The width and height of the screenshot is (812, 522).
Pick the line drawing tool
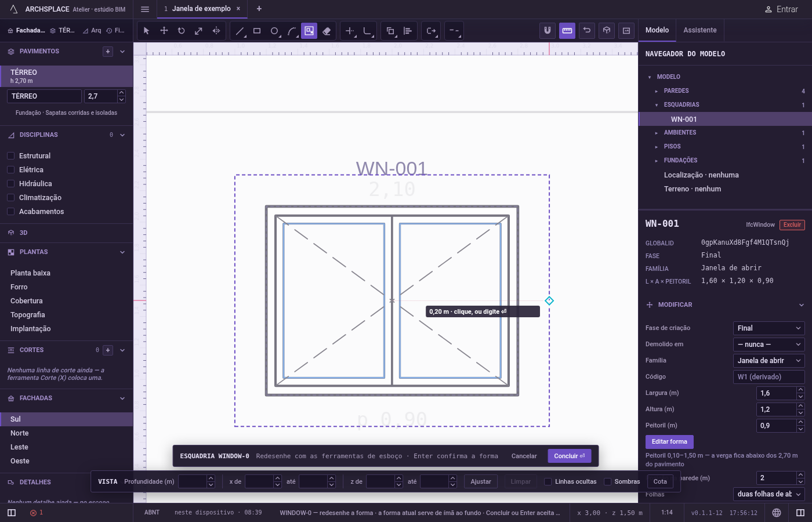point(240,31)
